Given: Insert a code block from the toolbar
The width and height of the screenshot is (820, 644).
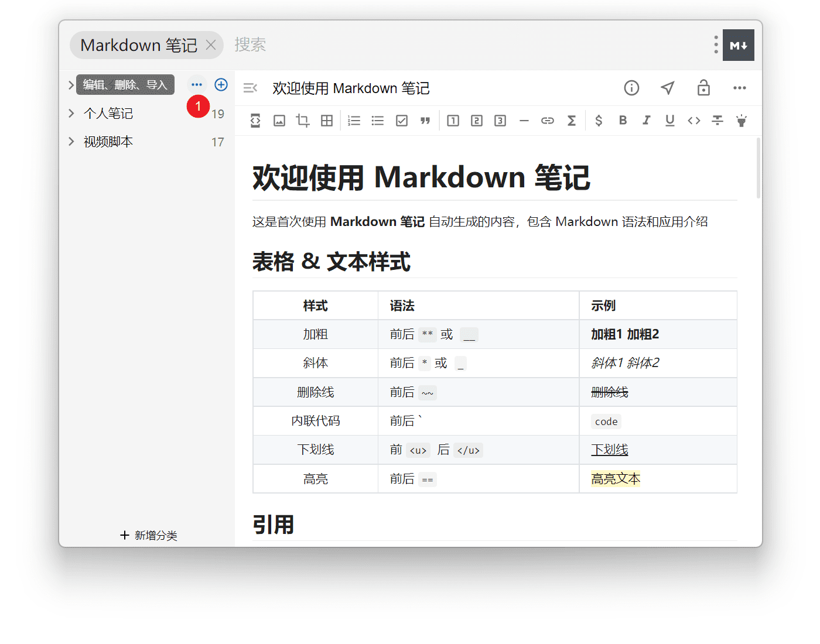Looking at the screenshot, I should (255, 121).
